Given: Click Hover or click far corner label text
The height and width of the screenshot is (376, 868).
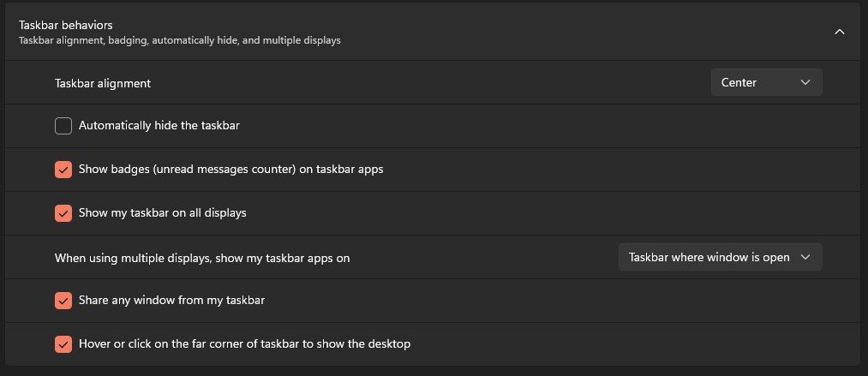Looking at the screenshot, I should pyautogui.click(x=245, y=344).
